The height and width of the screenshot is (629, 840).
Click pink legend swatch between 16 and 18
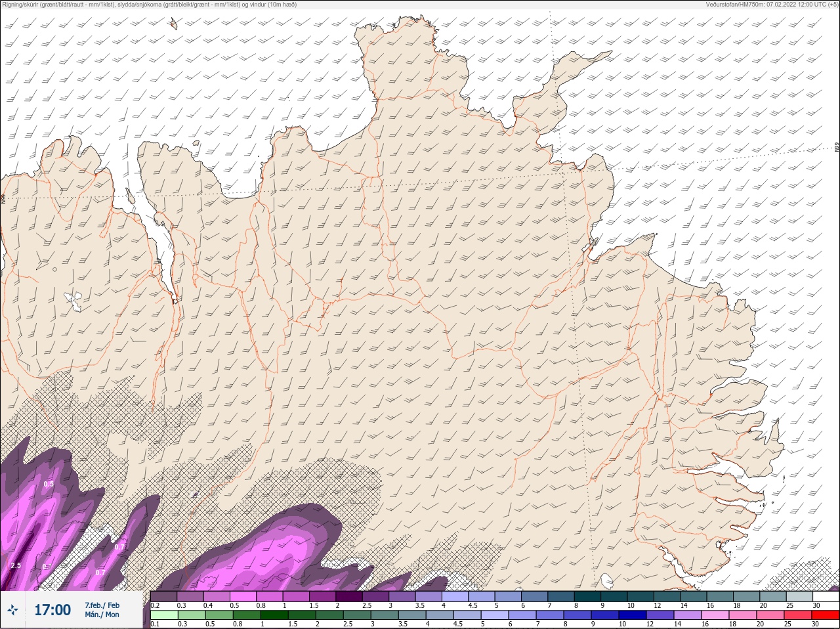click(715, 615)
